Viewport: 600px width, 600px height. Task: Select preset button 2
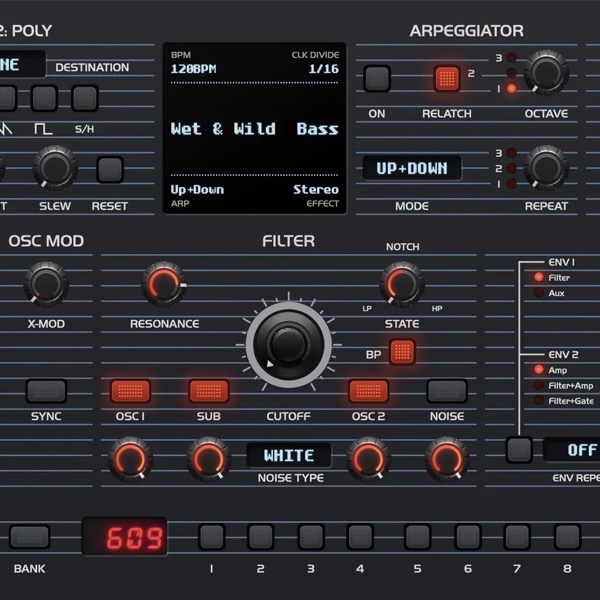[261, 537]
